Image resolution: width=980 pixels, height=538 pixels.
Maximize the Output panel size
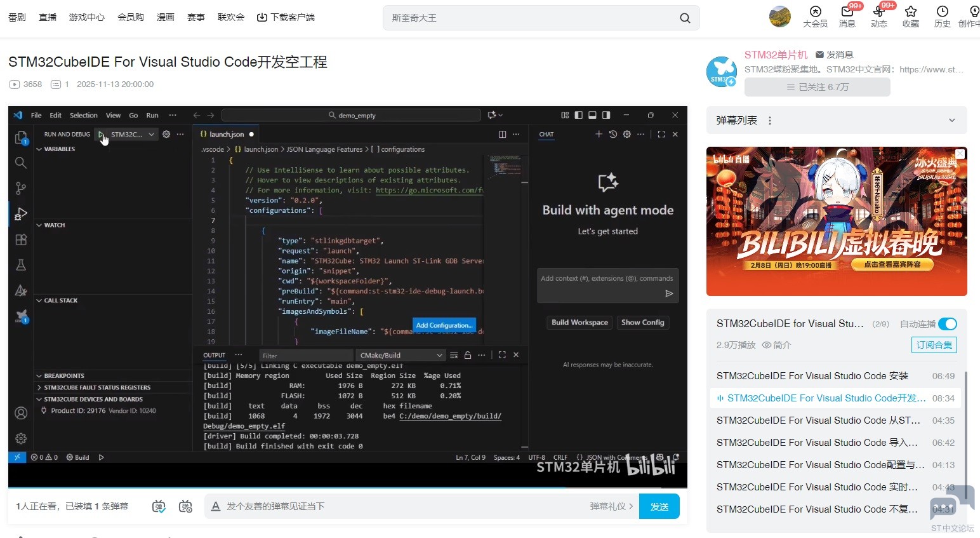[502, 355]
